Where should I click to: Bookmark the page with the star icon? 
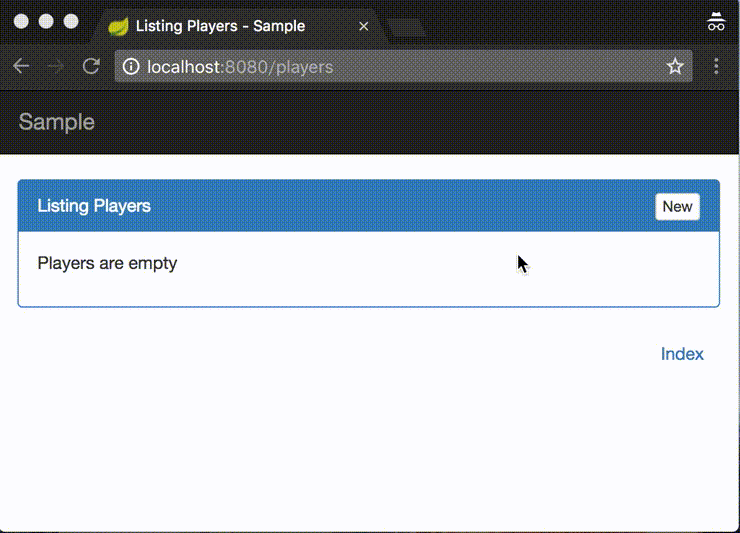click(x=675, y=66)
